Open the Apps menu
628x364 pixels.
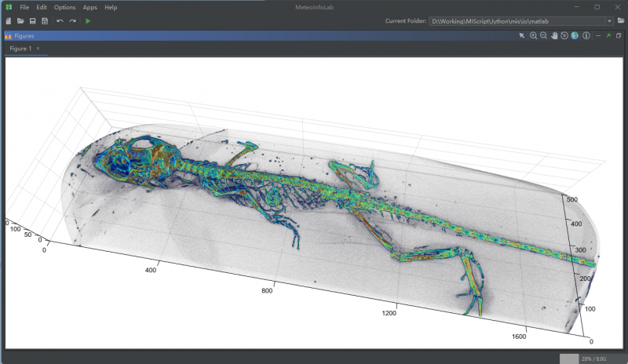89,7
